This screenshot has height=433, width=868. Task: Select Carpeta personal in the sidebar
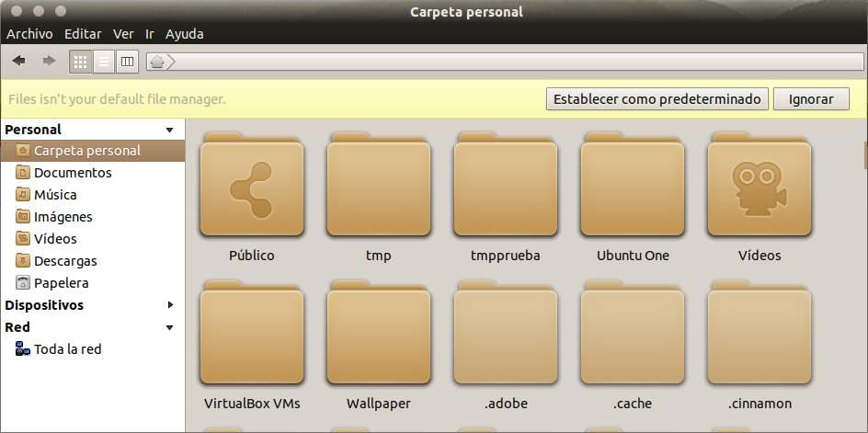(x=93, y=151)
